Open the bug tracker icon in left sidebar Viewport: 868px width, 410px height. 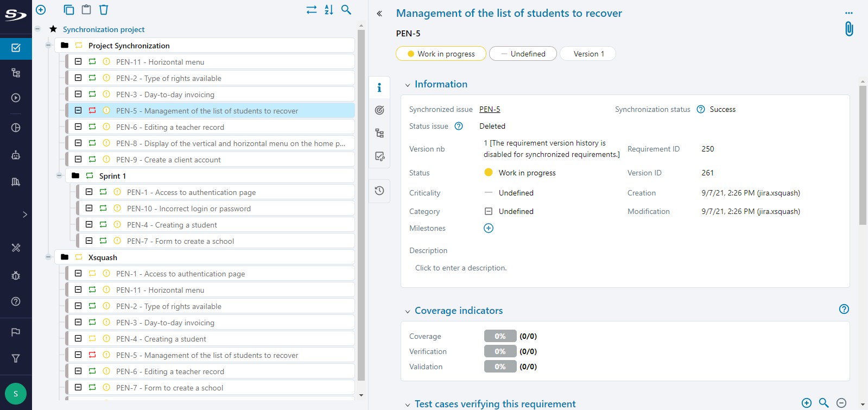(x=16, y=275)
